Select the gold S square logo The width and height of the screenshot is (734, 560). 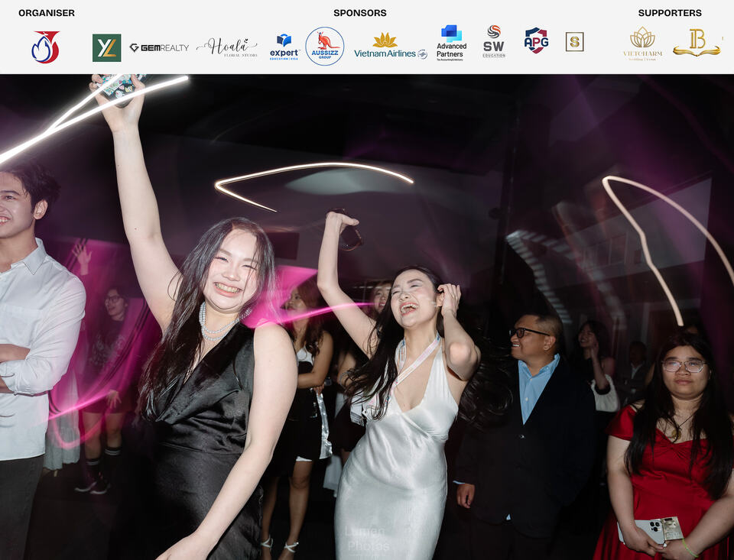pos(574,42)
